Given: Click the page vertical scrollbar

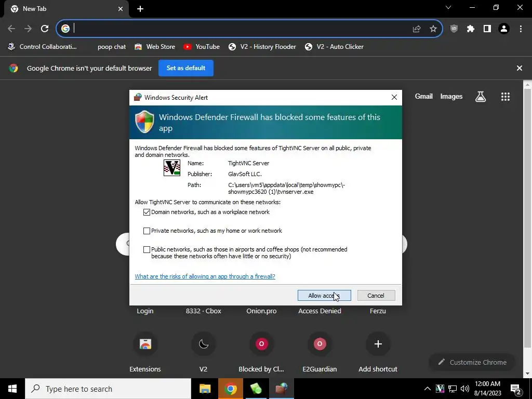Looking at the screenshot, I should point(527,217).
